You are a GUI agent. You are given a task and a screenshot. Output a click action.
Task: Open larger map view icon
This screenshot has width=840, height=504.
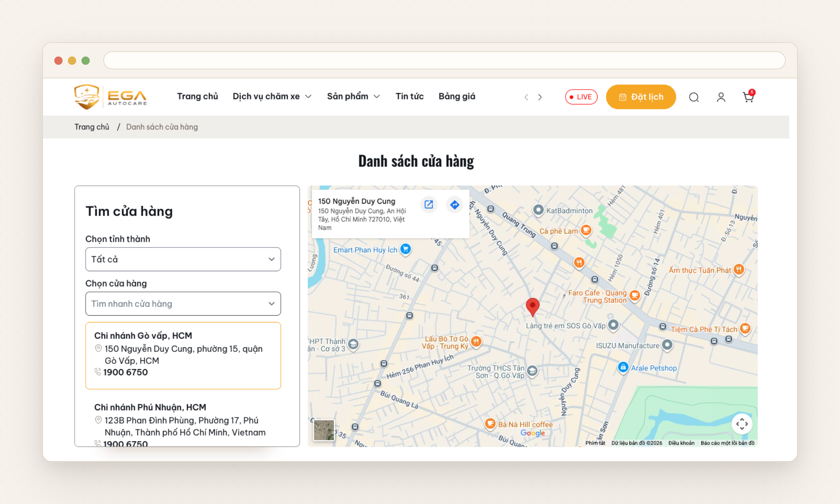[429, 205]
